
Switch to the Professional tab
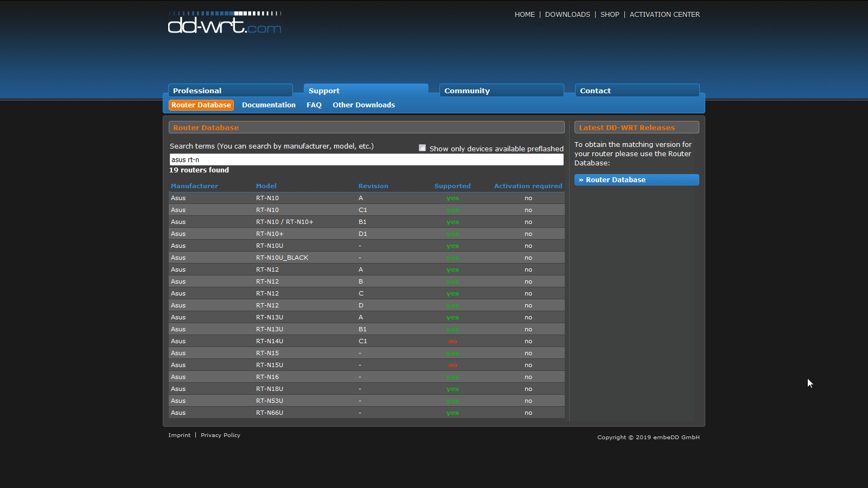pos(231,91)
